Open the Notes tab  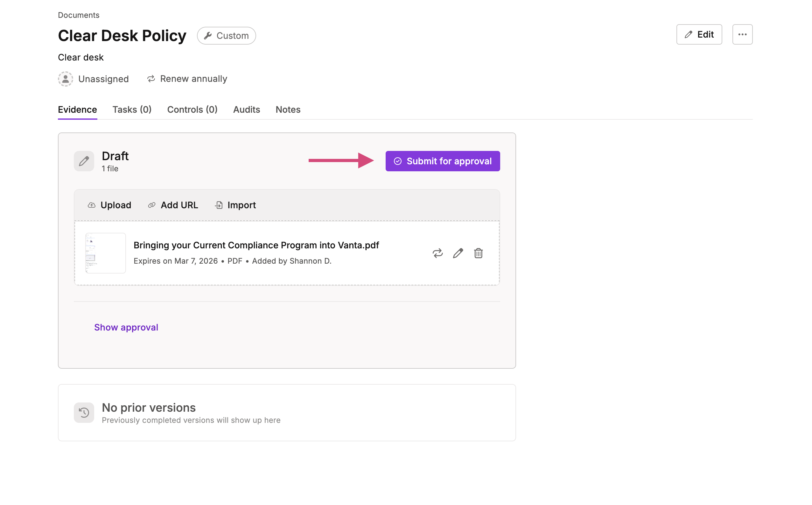coord(288,110)
